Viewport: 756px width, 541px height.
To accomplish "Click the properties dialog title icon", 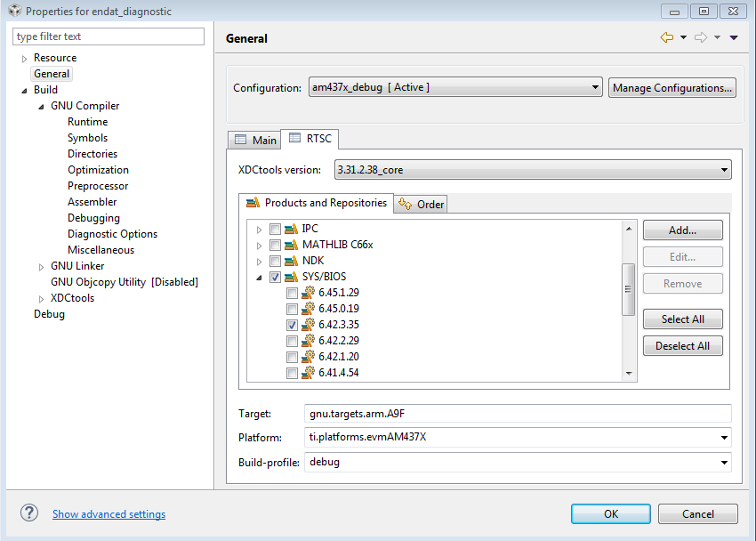I will pos(15,11).
